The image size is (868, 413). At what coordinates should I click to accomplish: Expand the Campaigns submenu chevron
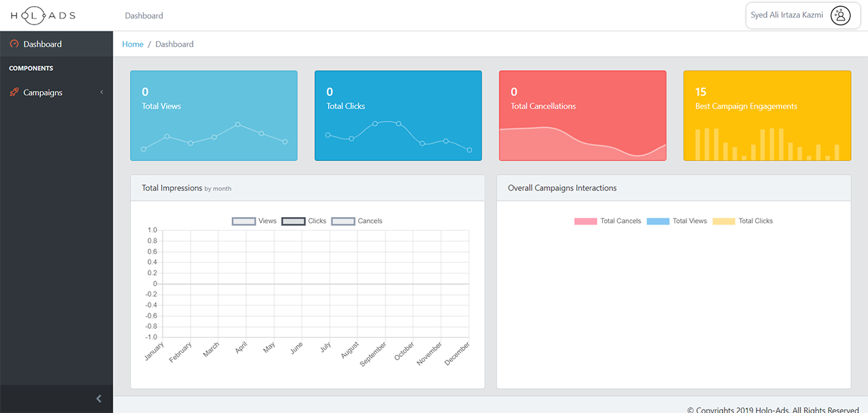101,92
